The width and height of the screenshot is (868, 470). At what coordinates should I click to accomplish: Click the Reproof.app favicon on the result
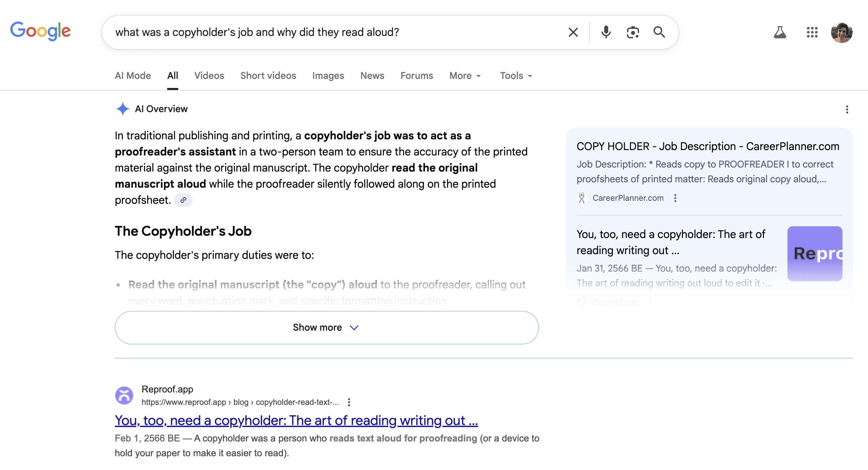[x=124, y=395]
